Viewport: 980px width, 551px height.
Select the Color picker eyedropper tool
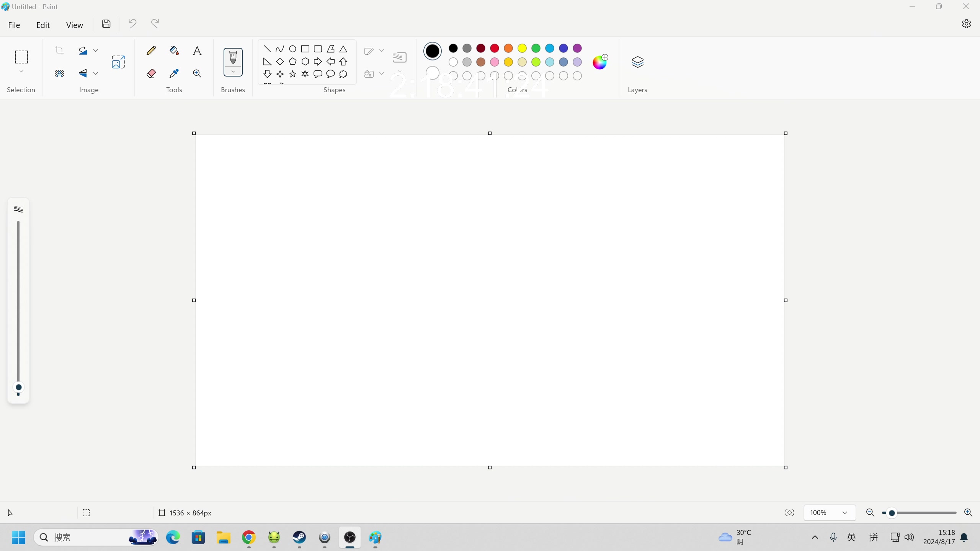coord(174,73)
